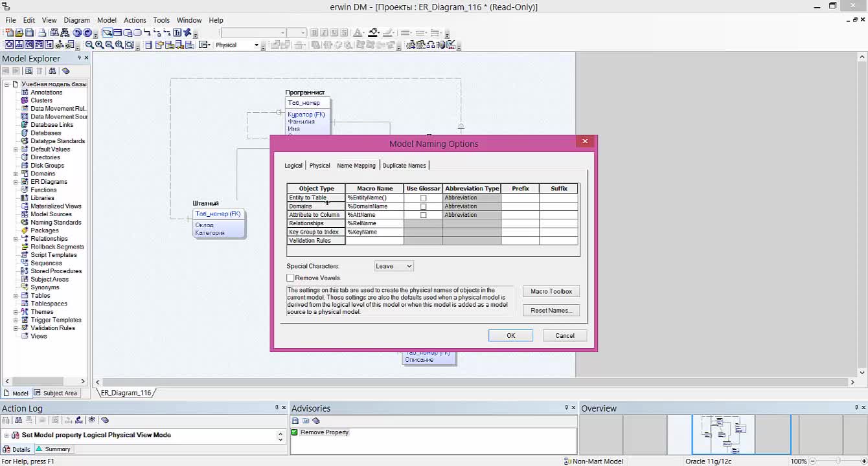
Task: Switch to the Logical tab in dialog
Action: pyautogui.click(x=293, y=166)
